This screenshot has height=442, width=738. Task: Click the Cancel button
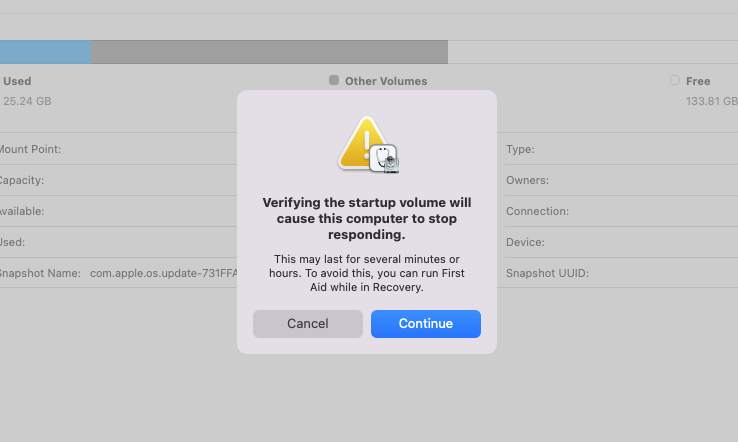pos(308,324)
